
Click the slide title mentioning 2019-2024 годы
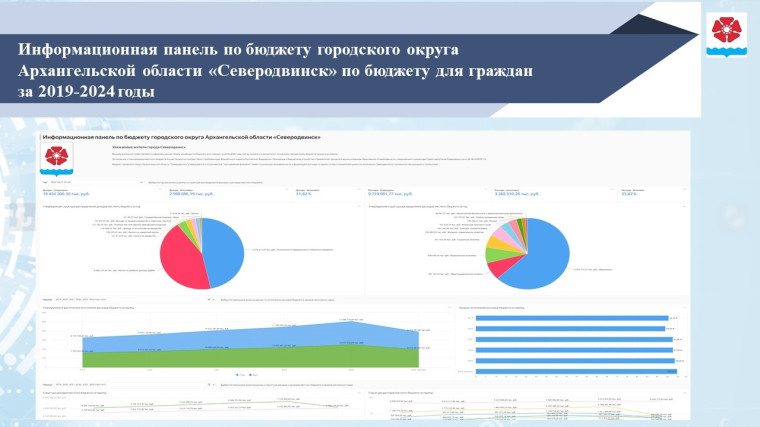point(275,70)
